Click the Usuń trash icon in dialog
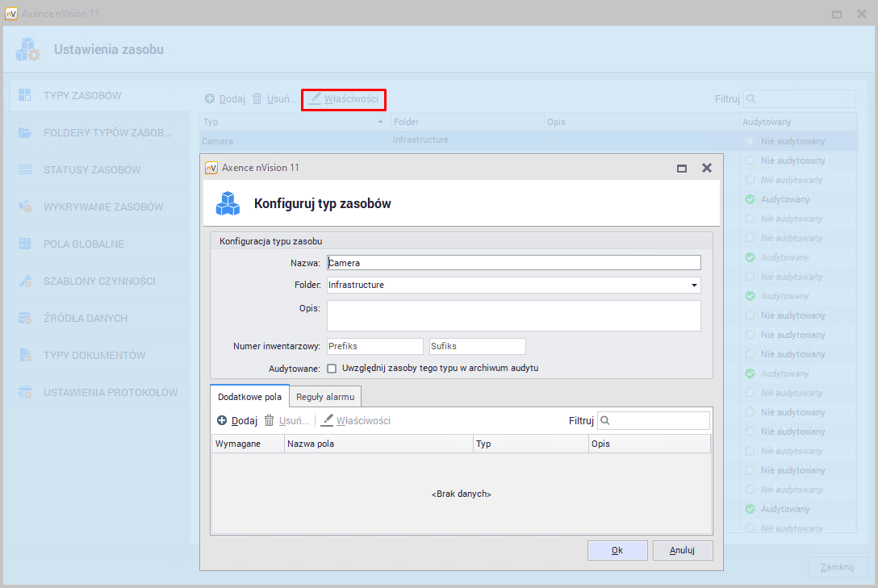 pos(270,421)
